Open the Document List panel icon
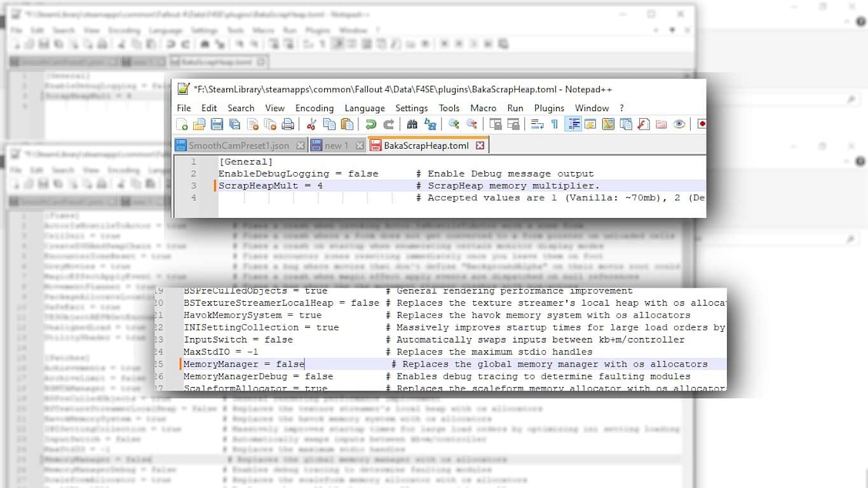 (626, 124)
